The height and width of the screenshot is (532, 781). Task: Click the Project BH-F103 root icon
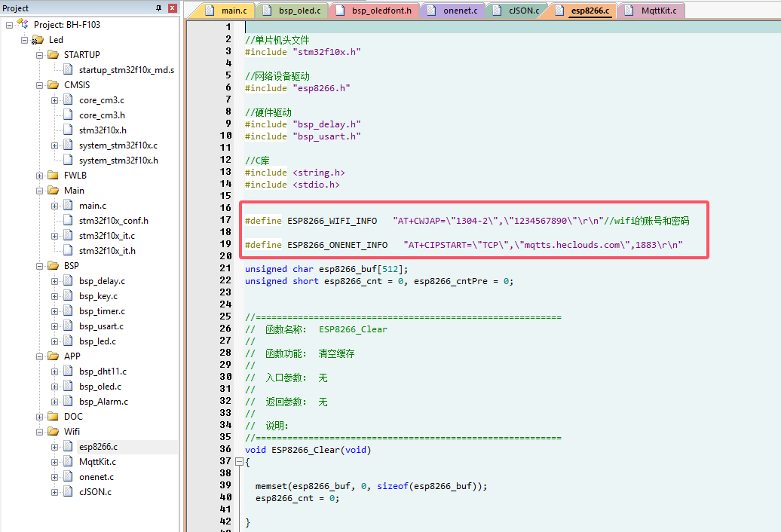(23, 25)
